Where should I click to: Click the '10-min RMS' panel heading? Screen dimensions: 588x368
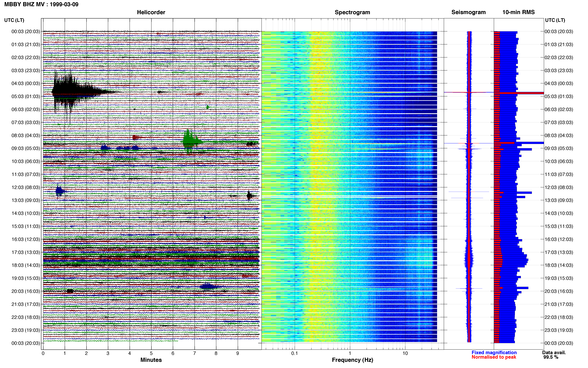tap(518, 12)
